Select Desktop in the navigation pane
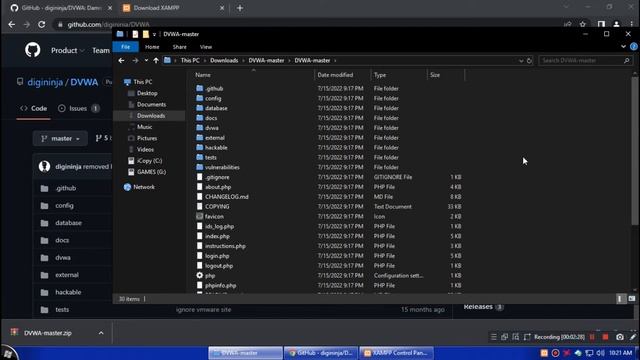640x360 pixels. 147,93
